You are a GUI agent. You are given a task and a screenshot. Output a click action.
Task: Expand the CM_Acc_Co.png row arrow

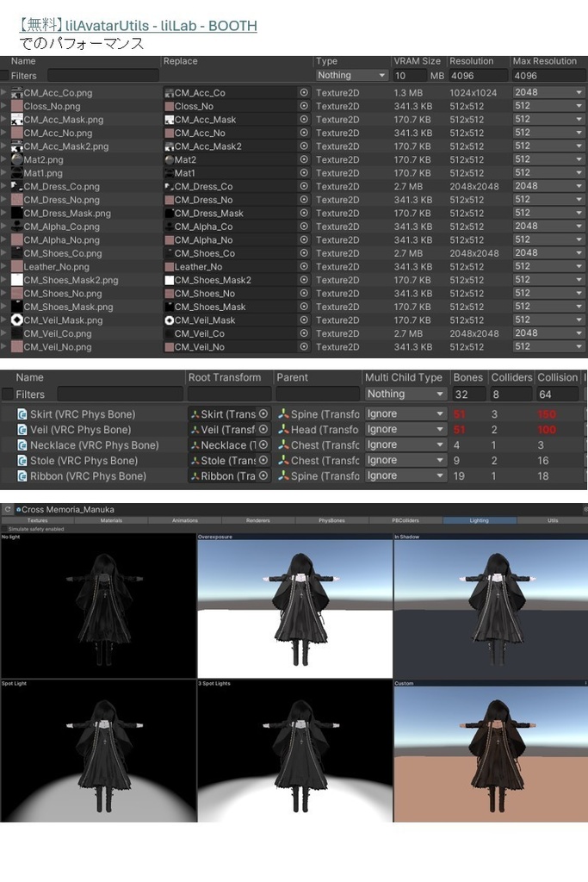4,92
